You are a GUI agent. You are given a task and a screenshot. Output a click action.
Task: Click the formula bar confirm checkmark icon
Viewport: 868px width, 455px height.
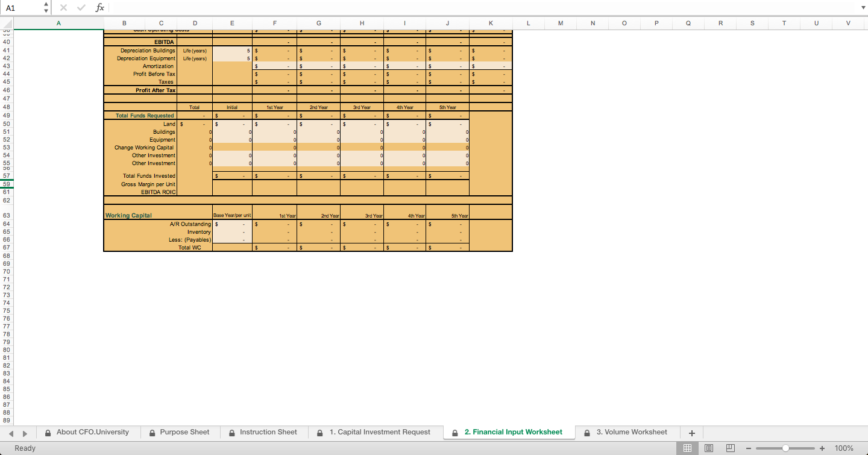81,7
